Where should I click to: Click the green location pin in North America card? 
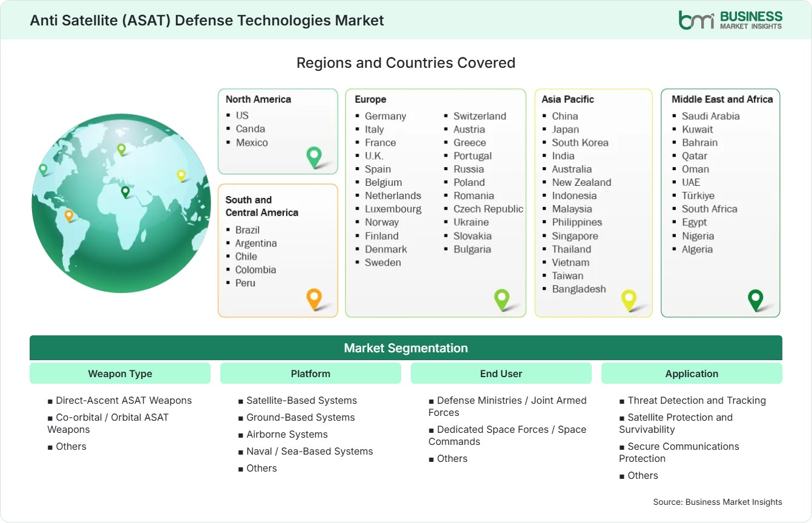click(x=314, y=157)
